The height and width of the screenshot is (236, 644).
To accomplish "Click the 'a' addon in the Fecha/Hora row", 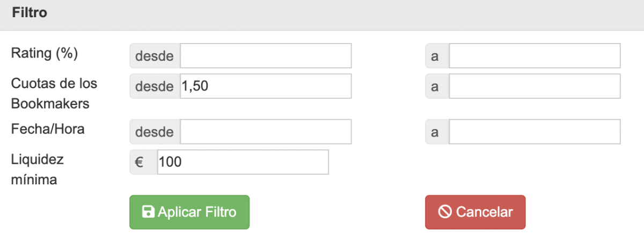I will coord(437,132).
